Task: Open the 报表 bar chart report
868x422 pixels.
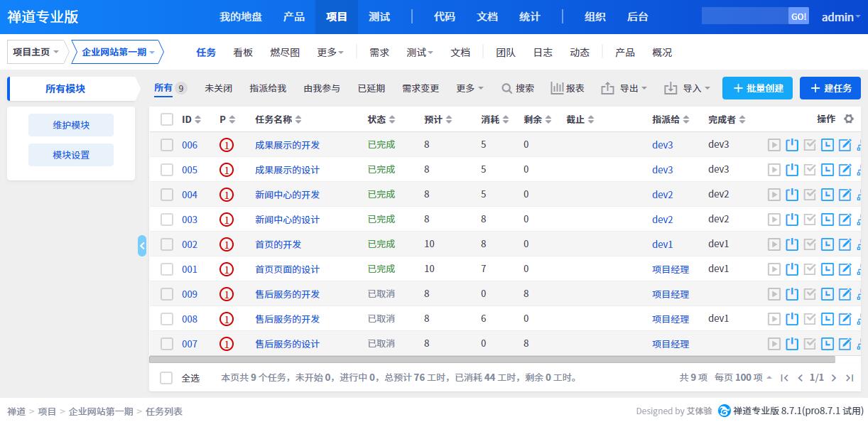Action: (568, 88)
